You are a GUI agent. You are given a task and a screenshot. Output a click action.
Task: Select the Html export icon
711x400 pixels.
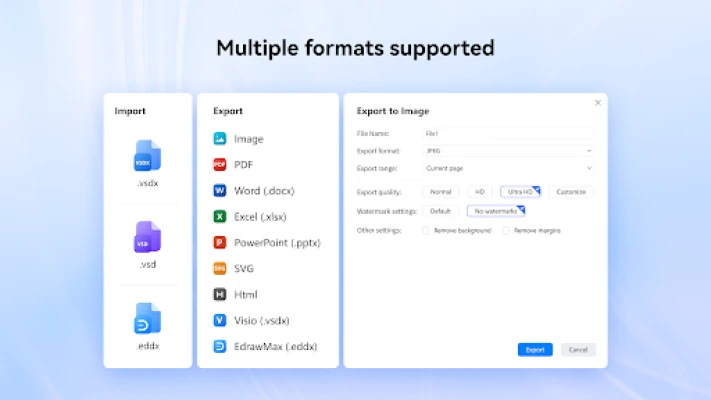point(220,294)
